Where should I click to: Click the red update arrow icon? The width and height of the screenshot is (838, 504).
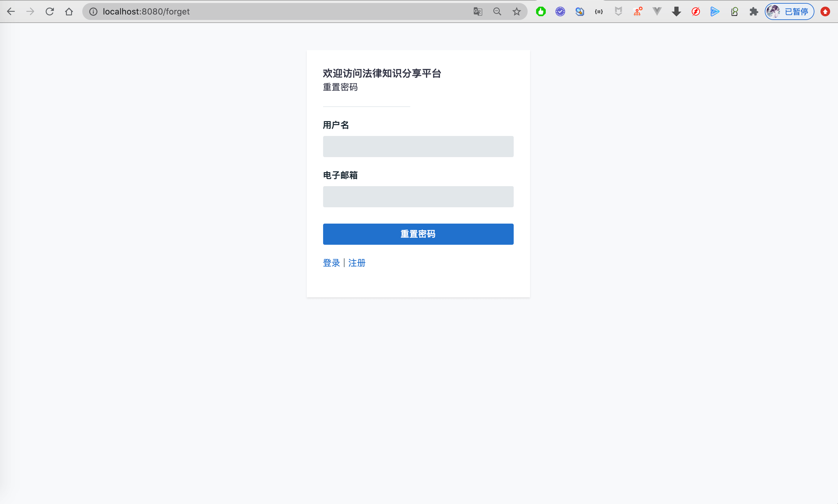(825, 11)
